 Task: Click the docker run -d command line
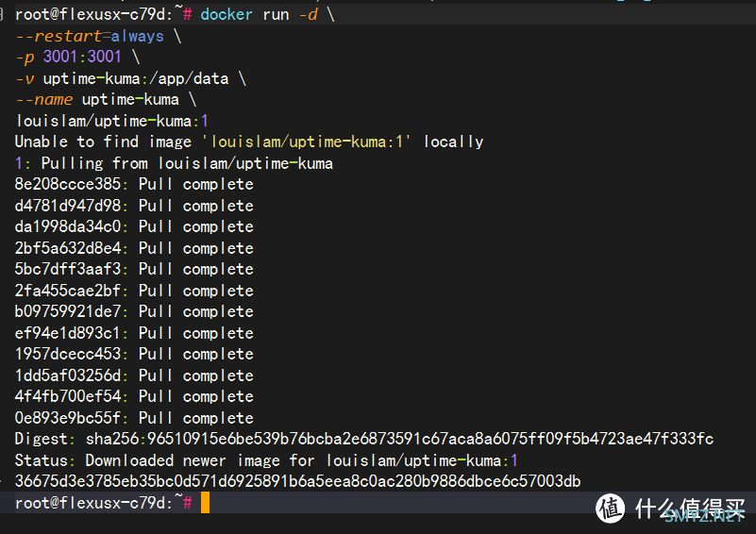pyautogui.click(x=175, y=14)
